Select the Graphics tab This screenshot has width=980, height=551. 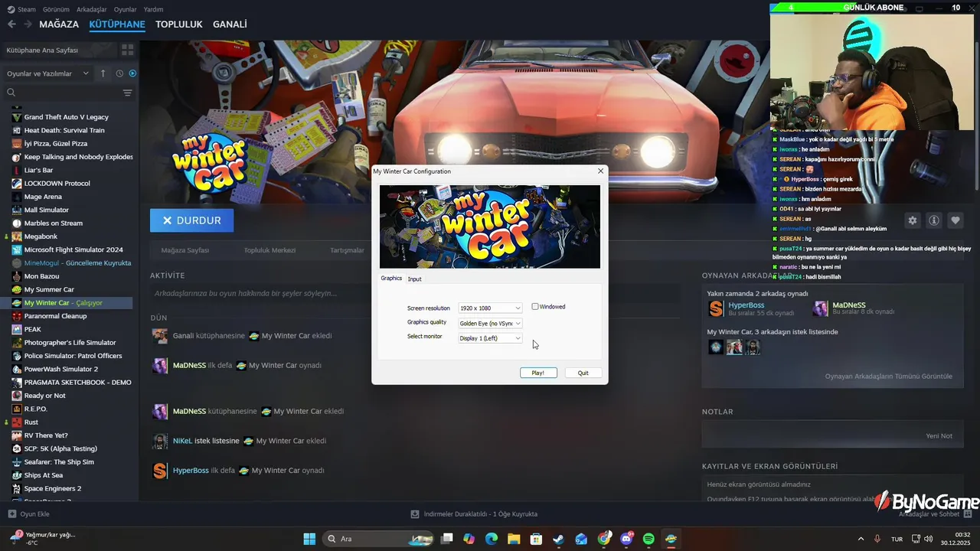[391, 279]
